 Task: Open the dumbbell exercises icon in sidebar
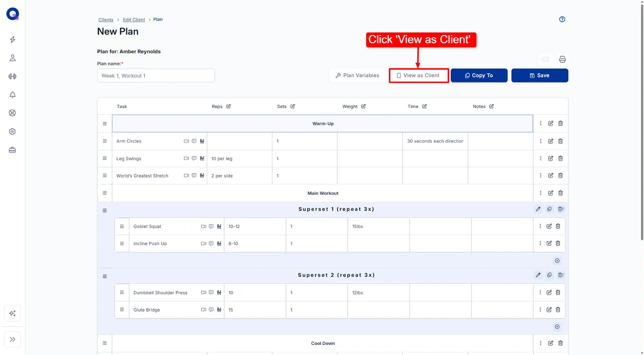click(12, 76)
